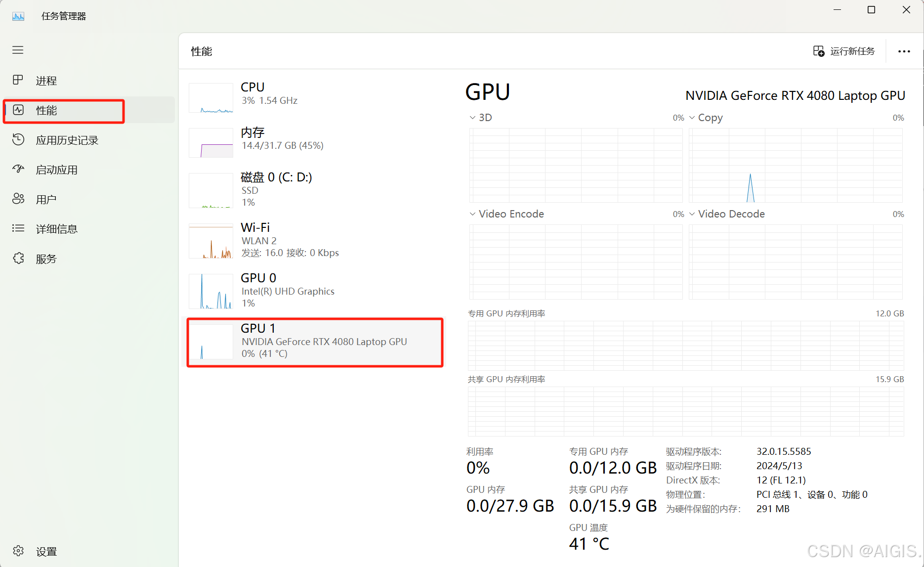Click the 291 MB hardware reserved value
Screen dimensions: 924x567
pyautogui.click(x=773, y=509)
